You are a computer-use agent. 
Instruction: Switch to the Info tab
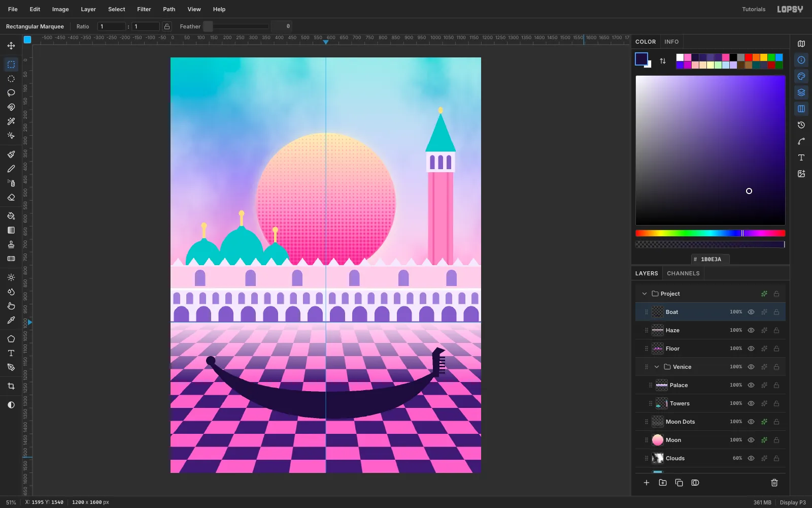(x=671, y=42)
